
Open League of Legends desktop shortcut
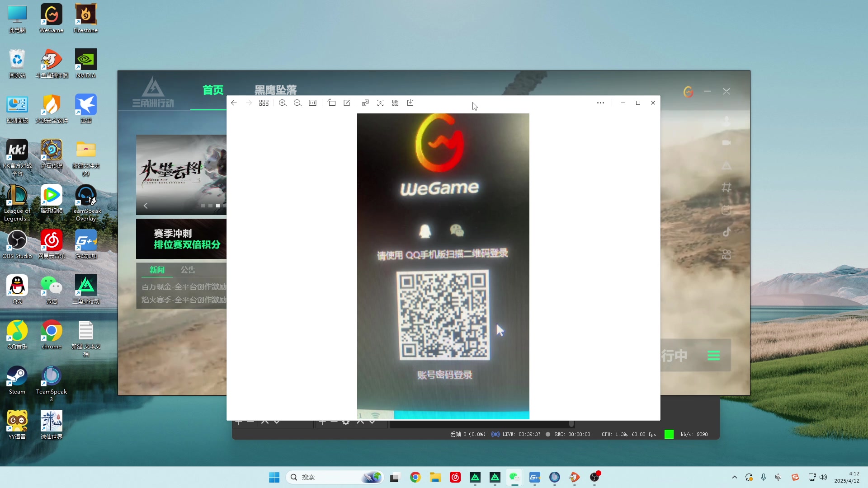point(17,203)
